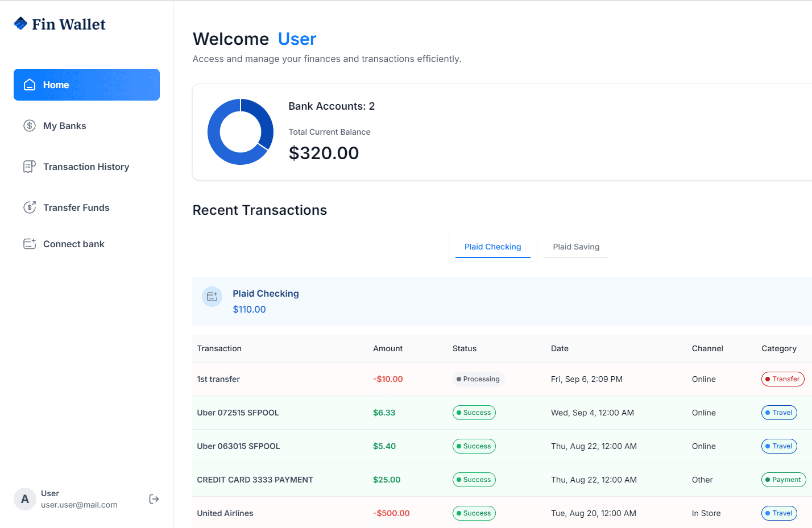
Task: Click the $5.40 amount
Action: click(x=384, y=446)
